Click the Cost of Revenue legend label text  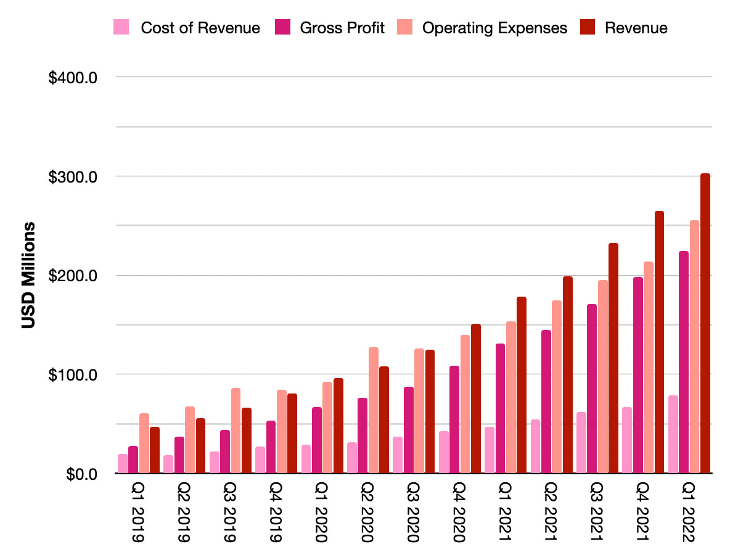(200, 28)
